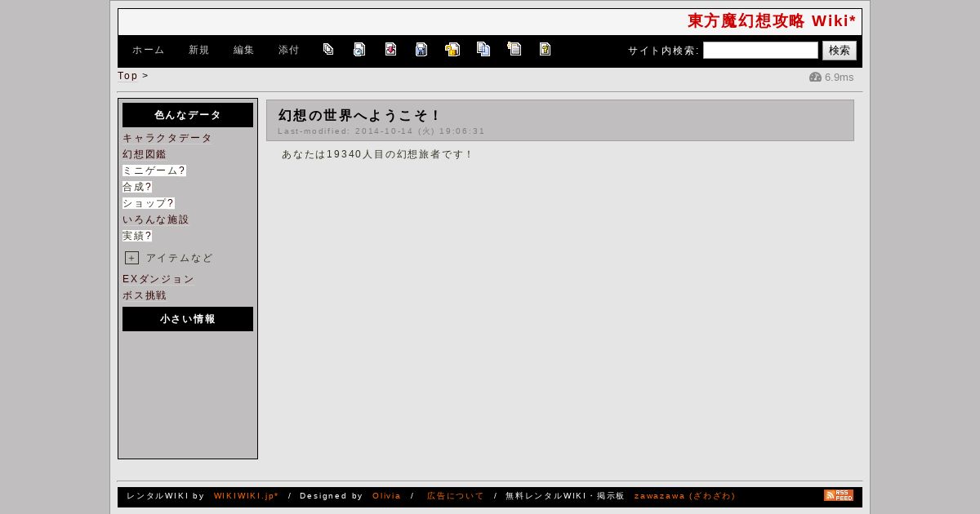980x514 pixels.
Task: Click the floppy disk backup icon
Action: click(x=421, y=49)
